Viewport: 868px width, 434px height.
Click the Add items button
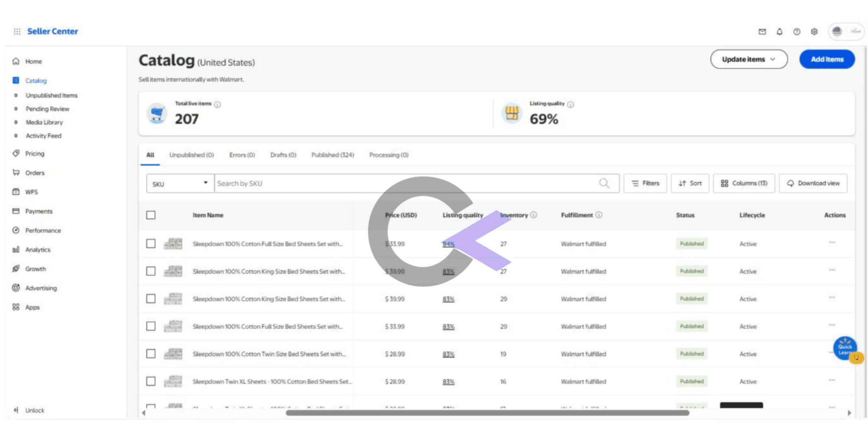(x=827, y=59)
